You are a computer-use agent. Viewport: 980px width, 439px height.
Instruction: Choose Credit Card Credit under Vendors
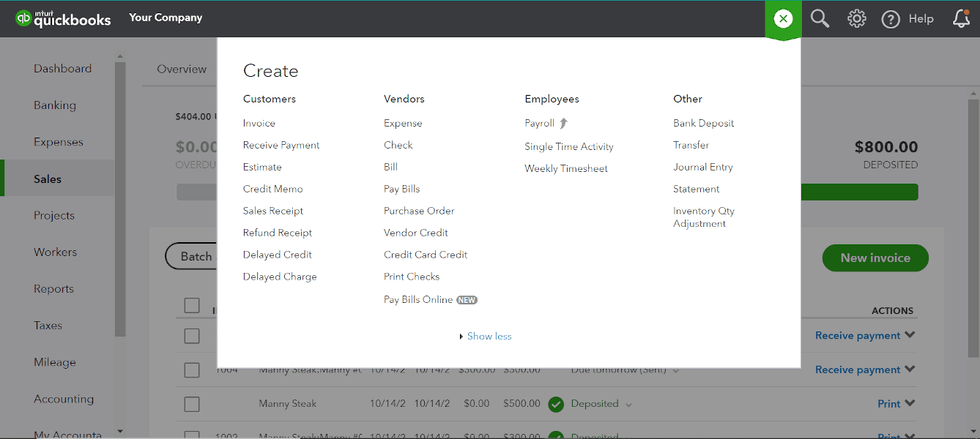pyautogui.click(x=426, y=255)
